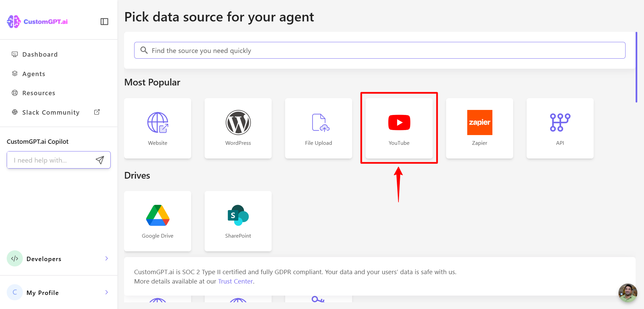This screenshot has width=644, height=309.
Task: Click the external link icon next to Slack Community
Action: (97, 112)
